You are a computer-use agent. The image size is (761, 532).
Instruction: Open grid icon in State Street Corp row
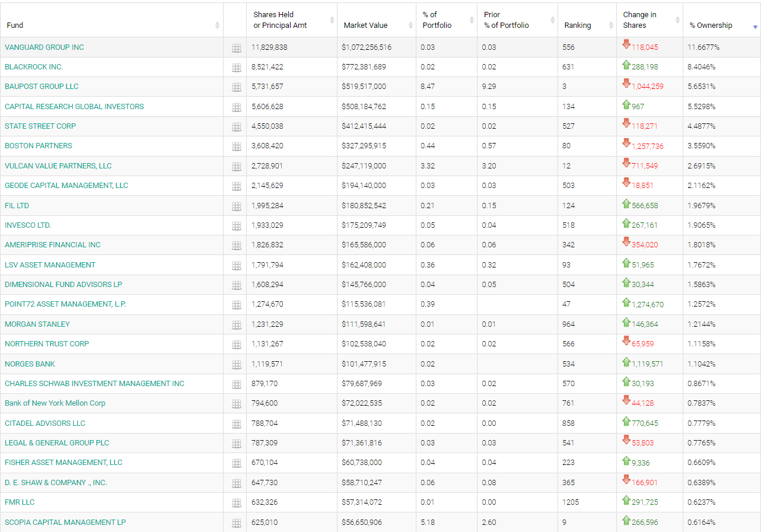point(236,127)
